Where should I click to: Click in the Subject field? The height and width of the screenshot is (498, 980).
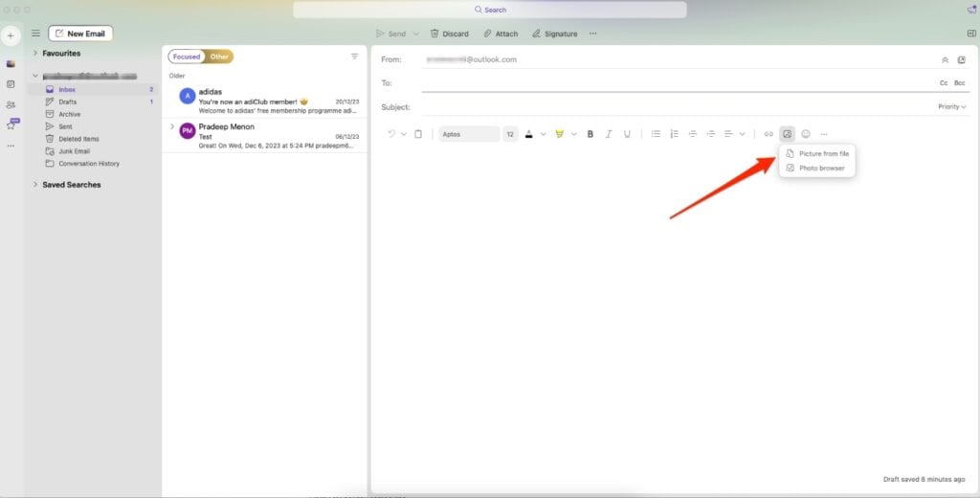click(x=678, y=107)
